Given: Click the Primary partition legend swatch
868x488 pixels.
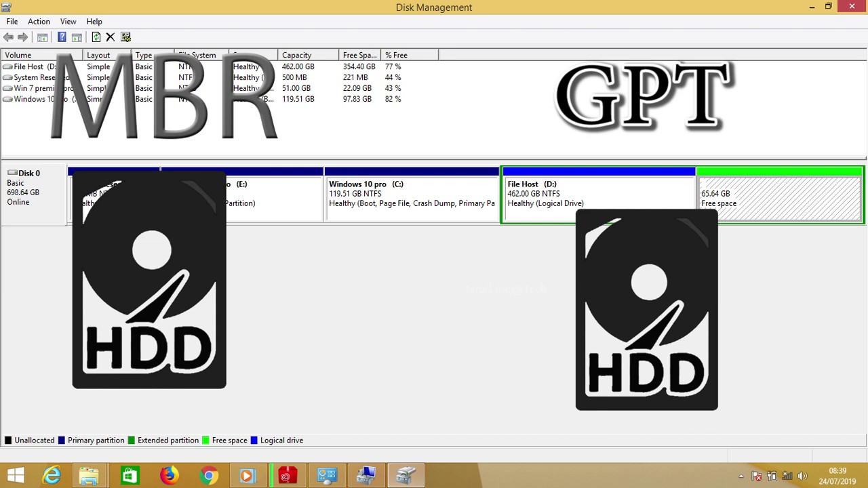Looking at the screenshot, I should (62, 441).
